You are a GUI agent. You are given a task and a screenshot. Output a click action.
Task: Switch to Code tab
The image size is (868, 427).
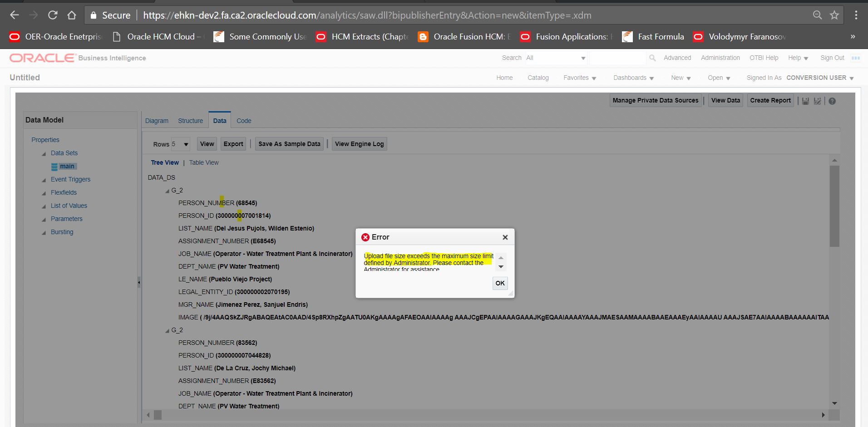[244, 121]
